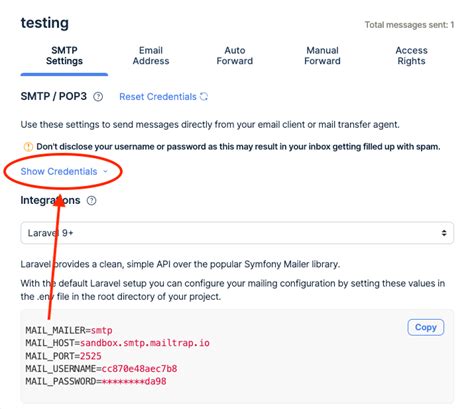Click the SMTP / POP3 help question icon
The image size is (474, 409).
98,97
